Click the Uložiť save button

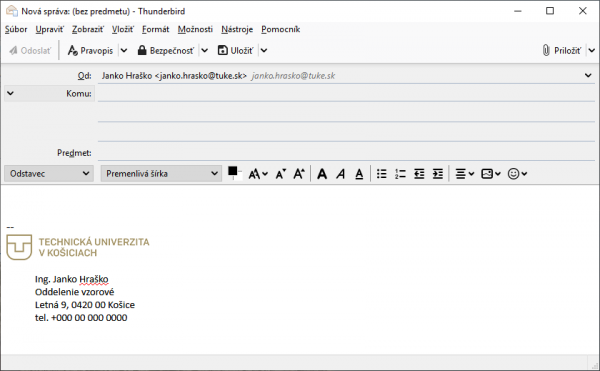[235, 50]
